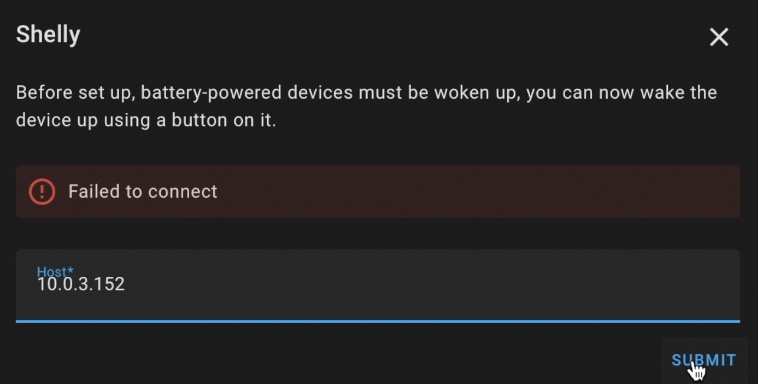
Task: Click the words 'must be' in the description
Action: tap(394, 92)
